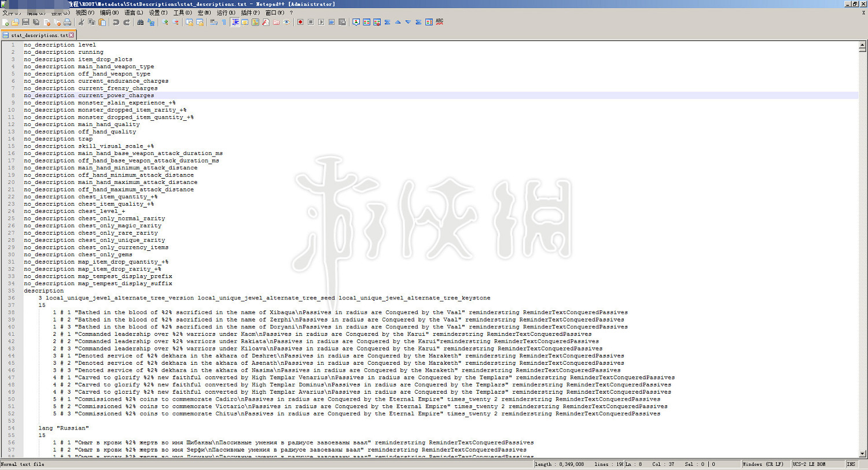
Task: Toggle INS insert mode in status bar
Action: [x=851, y=464]
